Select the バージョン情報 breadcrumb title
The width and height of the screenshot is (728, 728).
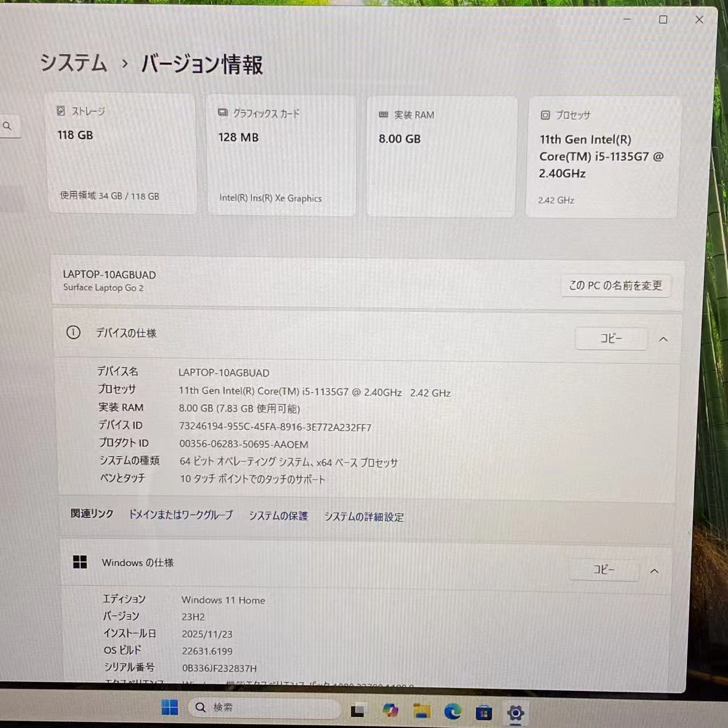tap(203, 64)
